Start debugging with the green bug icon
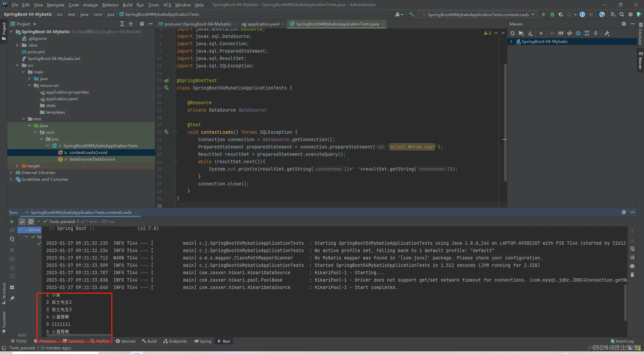 (x=552, y=14)
